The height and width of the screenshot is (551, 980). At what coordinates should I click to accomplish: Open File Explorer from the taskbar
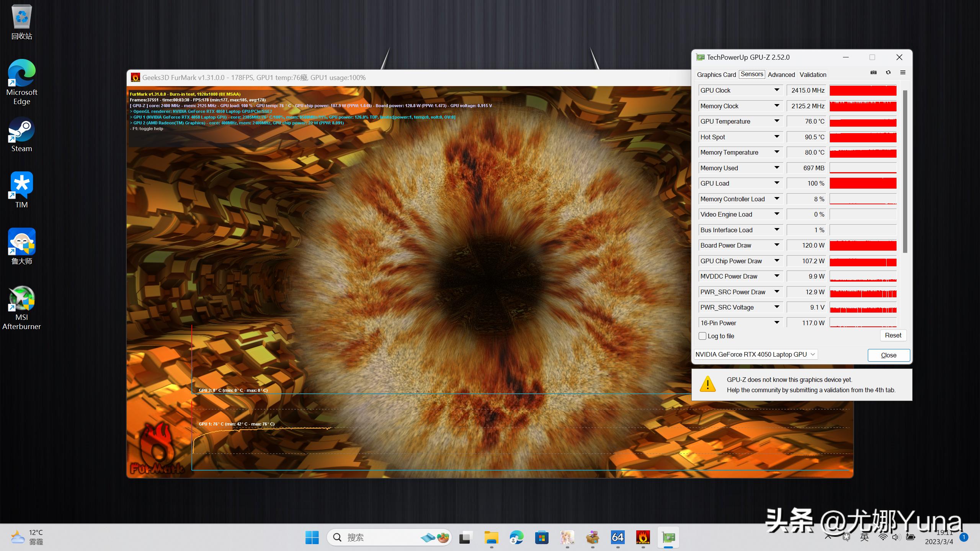pos(491,538)
